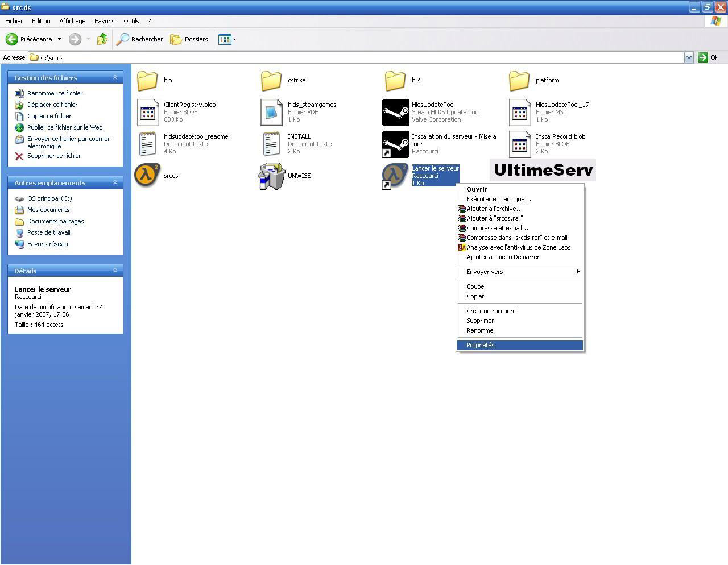Choose Créer un raccourci entry
The width and height of the screenshot is (728, 565).
tap(520, 311)
